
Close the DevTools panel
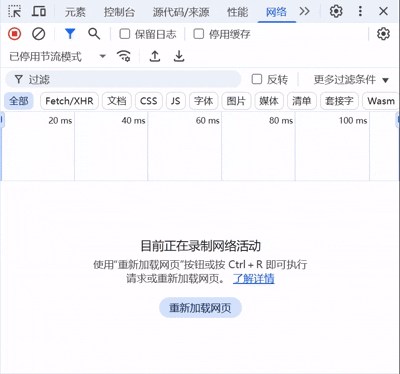[x=383, y=11]
